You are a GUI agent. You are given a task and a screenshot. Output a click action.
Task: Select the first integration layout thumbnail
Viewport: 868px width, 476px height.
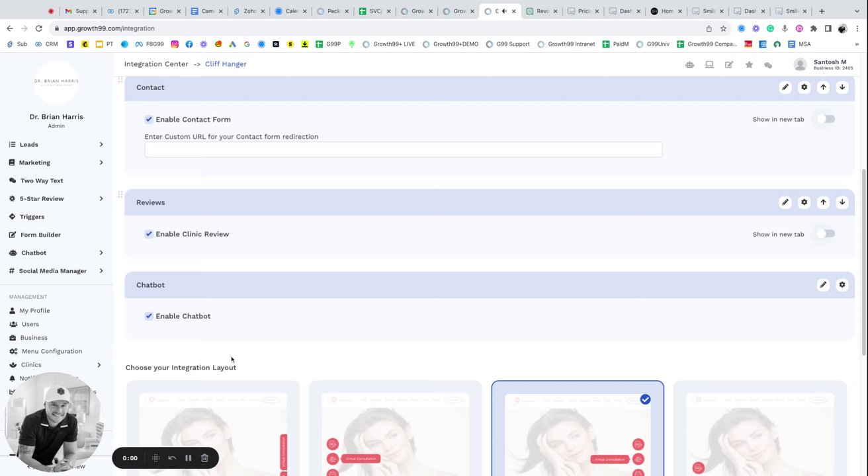pyautogui.click(x=213, y=428)
